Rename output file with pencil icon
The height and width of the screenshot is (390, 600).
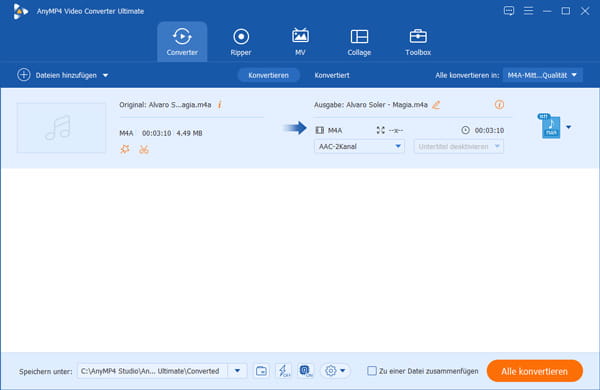(436, 104)
